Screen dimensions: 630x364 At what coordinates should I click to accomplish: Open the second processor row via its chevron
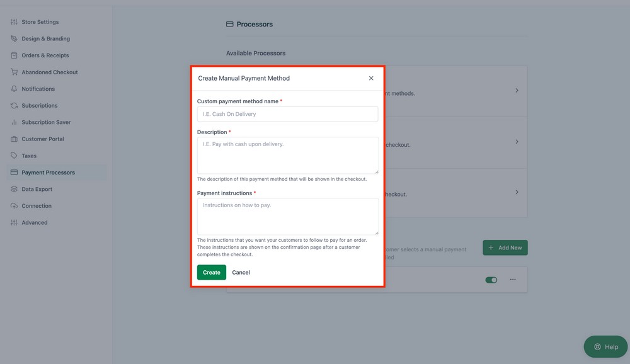click(x=517, y=141)
